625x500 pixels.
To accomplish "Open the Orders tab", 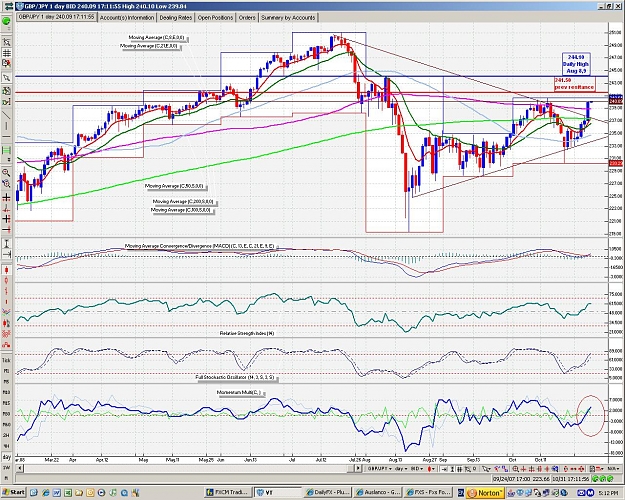I will tap(247, 18).
